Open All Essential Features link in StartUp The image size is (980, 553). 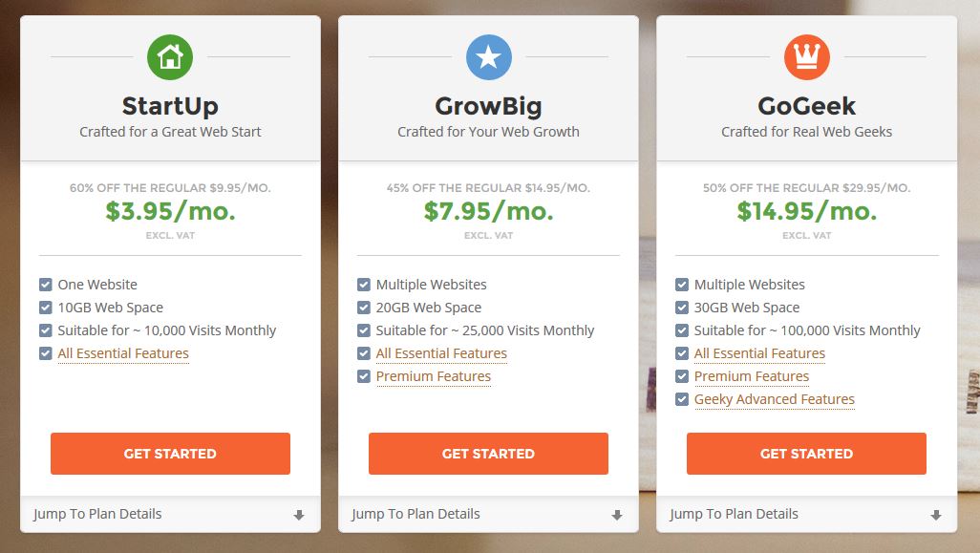tap(123, 353)
